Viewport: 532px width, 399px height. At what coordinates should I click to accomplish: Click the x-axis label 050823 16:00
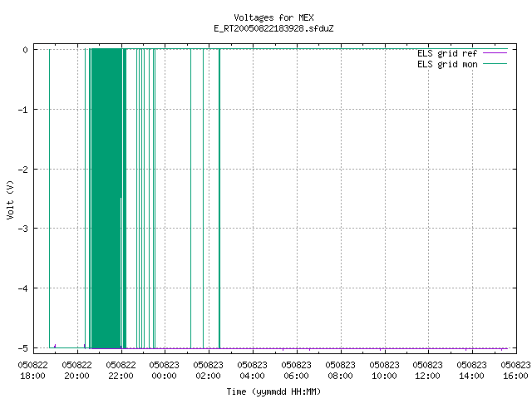pos(515,371)
